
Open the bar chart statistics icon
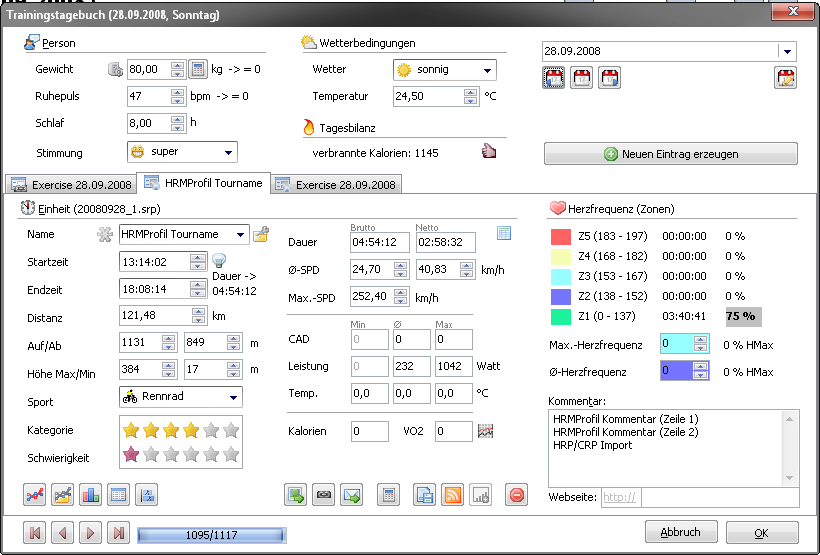(90, 495)
